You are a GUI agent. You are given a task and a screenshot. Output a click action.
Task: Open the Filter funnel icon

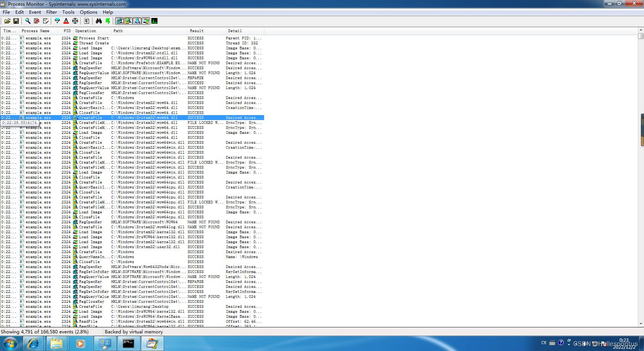(x=57, y=21)
